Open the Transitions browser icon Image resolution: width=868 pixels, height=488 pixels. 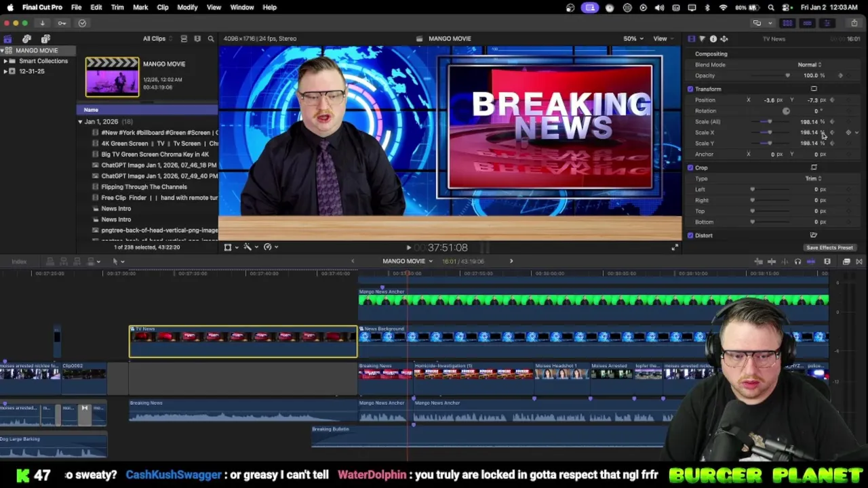point(859,262)
